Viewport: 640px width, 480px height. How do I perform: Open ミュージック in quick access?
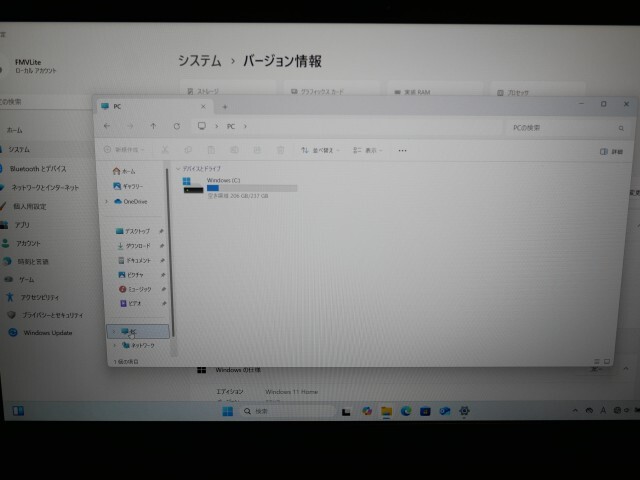135,289
